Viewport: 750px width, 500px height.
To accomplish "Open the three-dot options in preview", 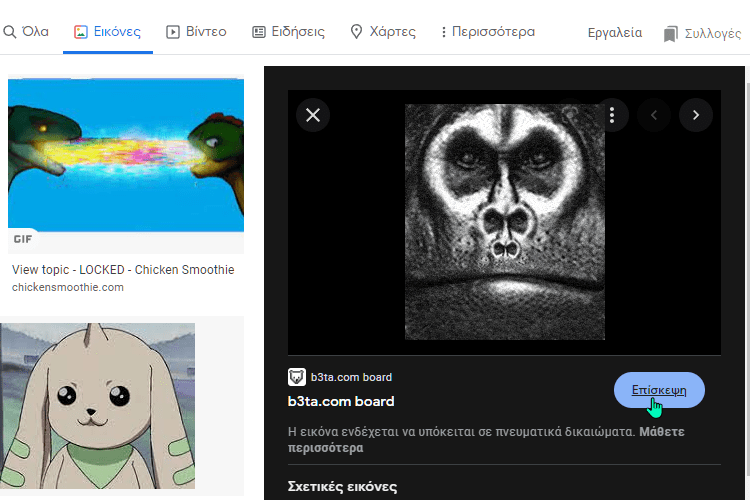I will (612, 115).
